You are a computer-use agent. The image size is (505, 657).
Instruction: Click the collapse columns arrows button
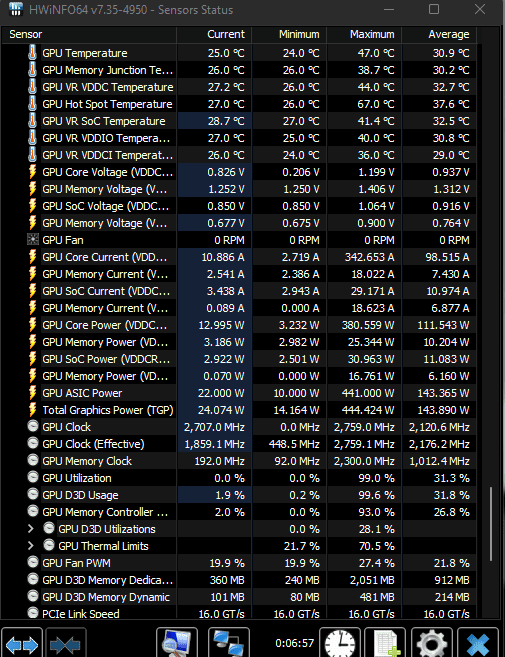click(x=65, y=643)
